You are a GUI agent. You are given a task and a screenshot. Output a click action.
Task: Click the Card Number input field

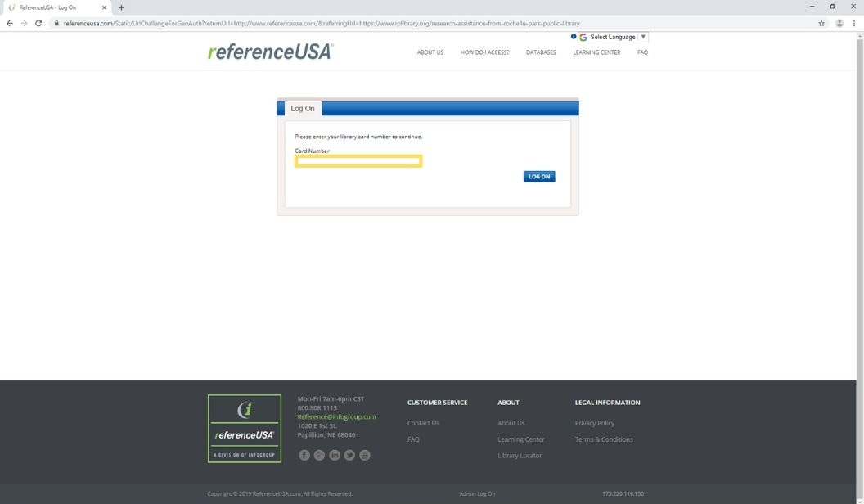[358, 161]
